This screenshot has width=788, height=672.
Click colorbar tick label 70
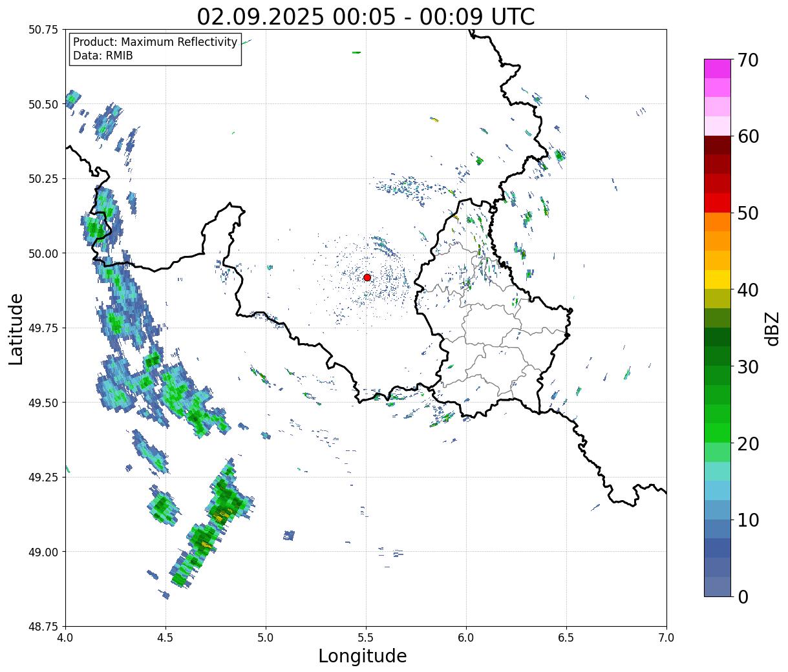pyautogui.click(x=748, y=60)
